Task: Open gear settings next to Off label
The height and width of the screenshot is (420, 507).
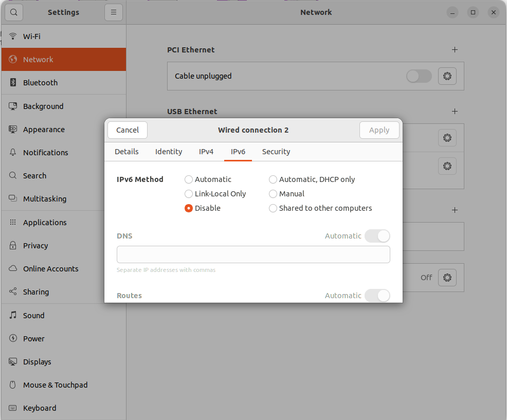Action: tap(447, 278)
